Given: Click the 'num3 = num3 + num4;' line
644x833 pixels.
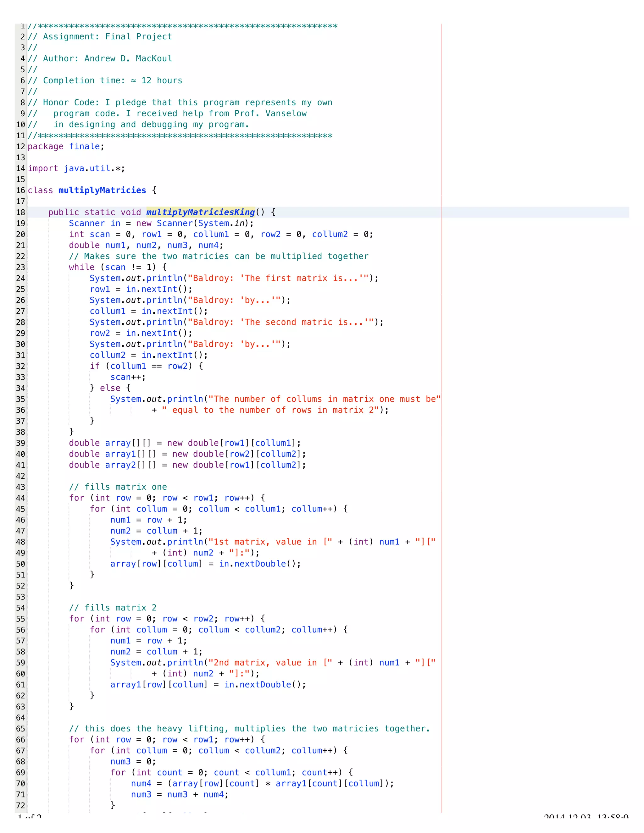Looking at the screenshot, I should coord(180,794).
